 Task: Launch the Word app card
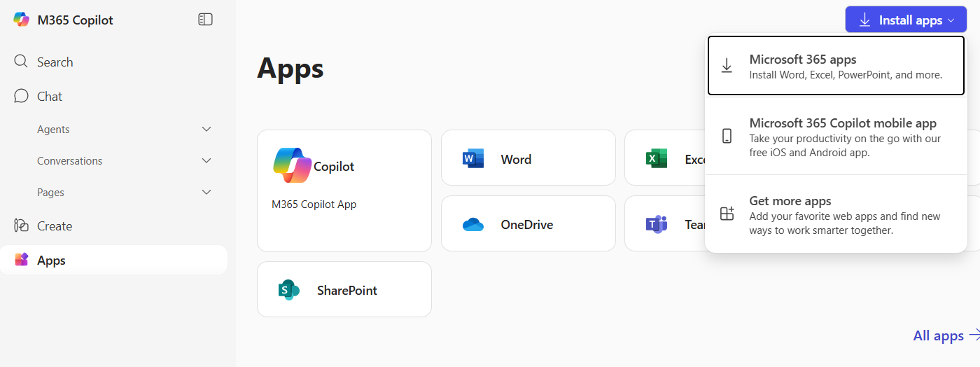(528, 159)
